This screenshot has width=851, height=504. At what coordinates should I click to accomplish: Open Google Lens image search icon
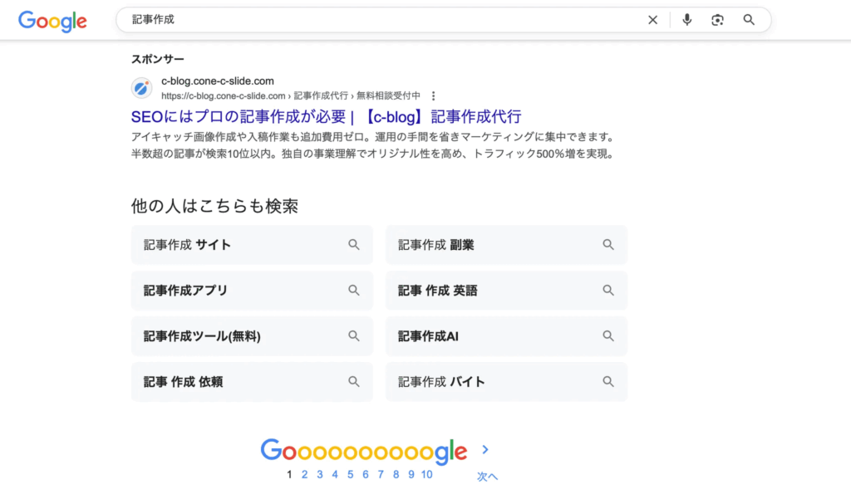coord(717,20)
